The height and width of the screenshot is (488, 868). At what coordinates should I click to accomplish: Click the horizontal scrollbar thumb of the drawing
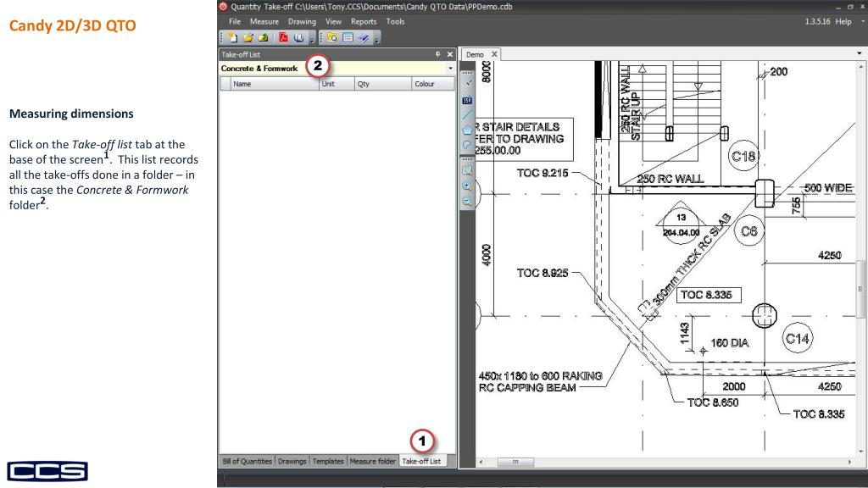pos(515,462)
